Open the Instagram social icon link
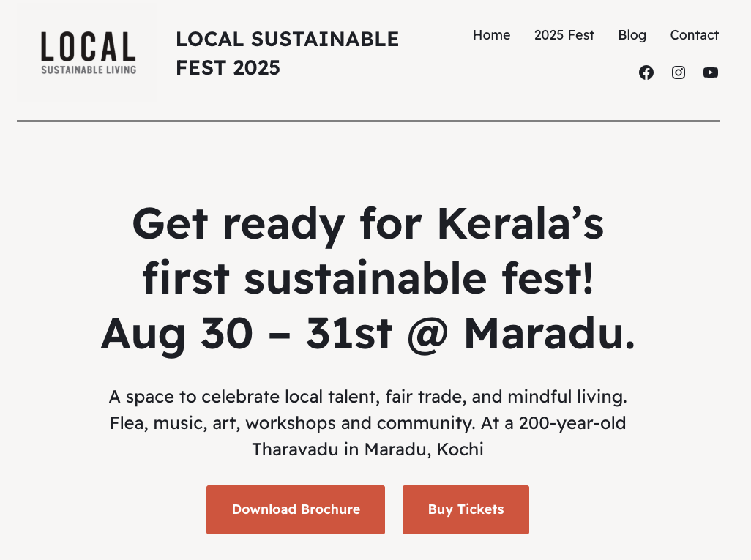The height and width of the screenshot is (560, 751). click(x=679, y=72)
